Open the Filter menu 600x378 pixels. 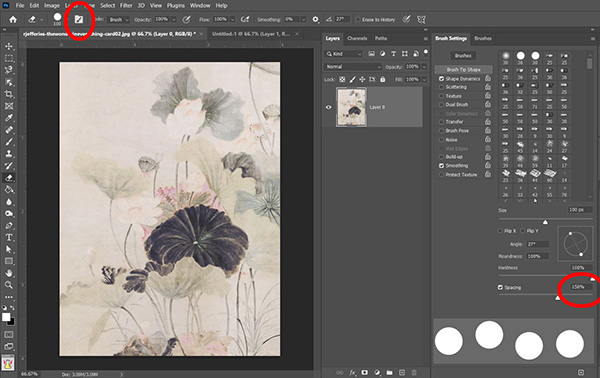click(126, 5)
